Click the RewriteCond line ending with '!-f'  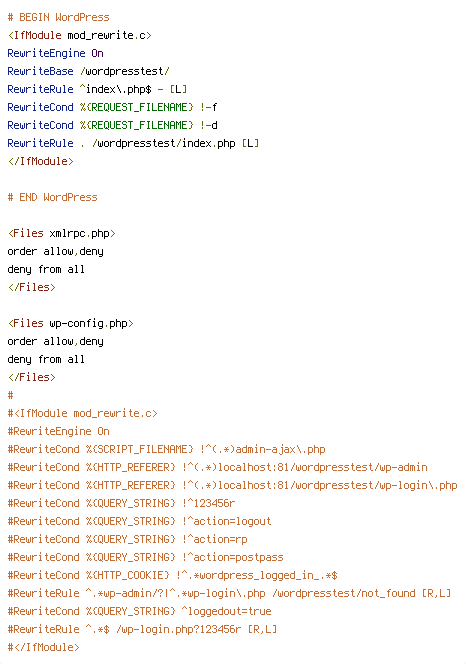click(113, 107)
